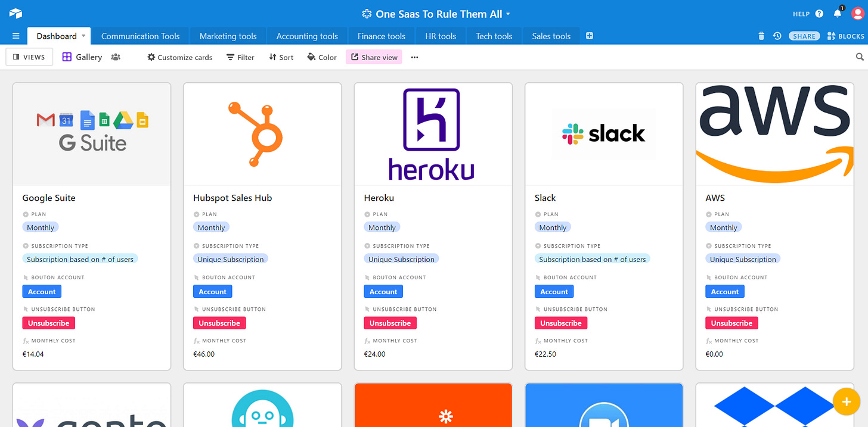
Task: Click the €14.04 monthly cost value
Action: point(33,354)
